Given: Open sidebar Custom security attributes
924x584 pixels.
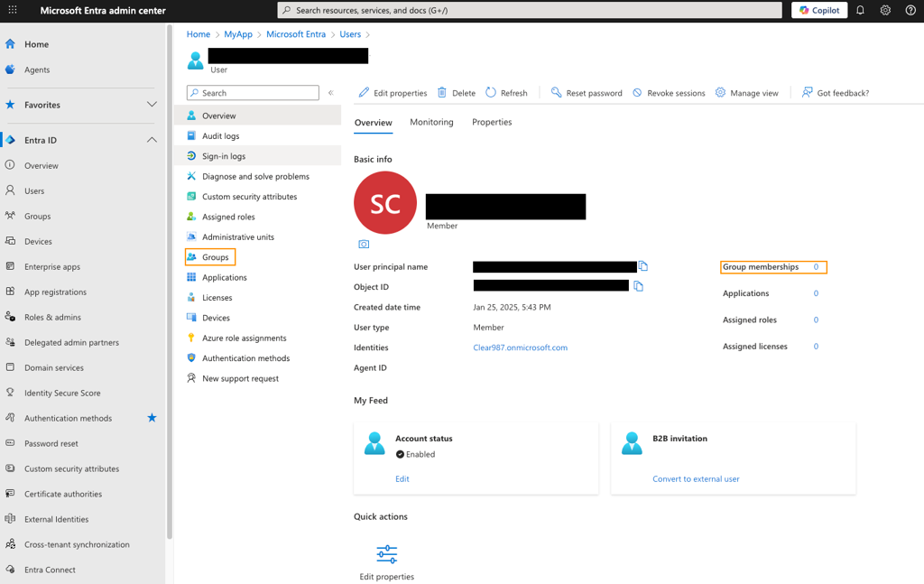Looking at the screenshot, I should pos(72,469).
